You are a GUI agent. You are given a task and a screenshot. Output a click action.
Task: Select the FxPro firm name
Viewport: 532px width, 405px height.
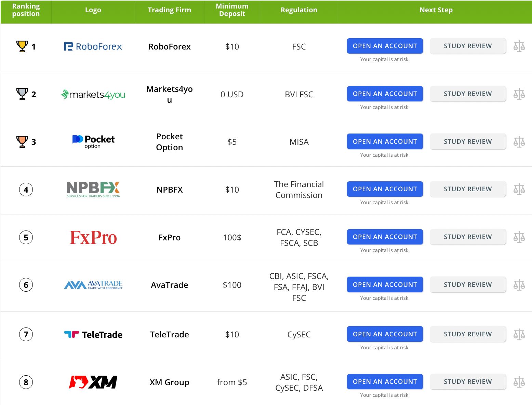coord(169,237)
